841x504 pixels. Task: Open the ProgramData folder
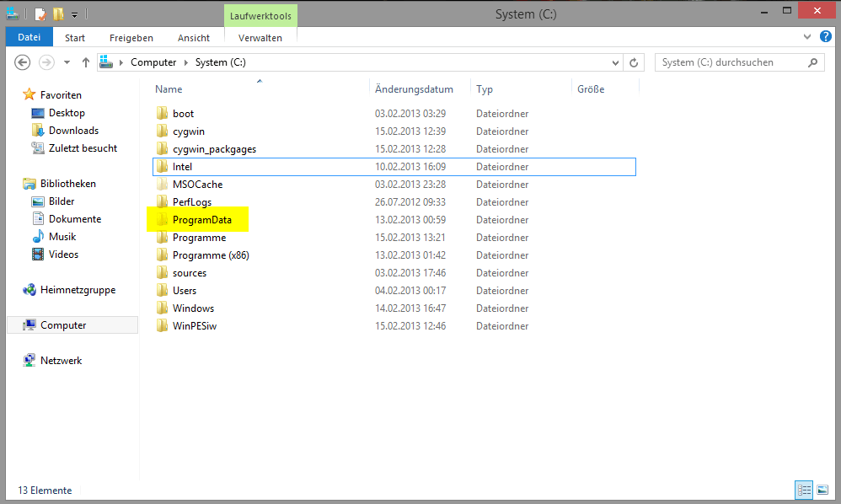pyautogui.click(x=202, y=219)
